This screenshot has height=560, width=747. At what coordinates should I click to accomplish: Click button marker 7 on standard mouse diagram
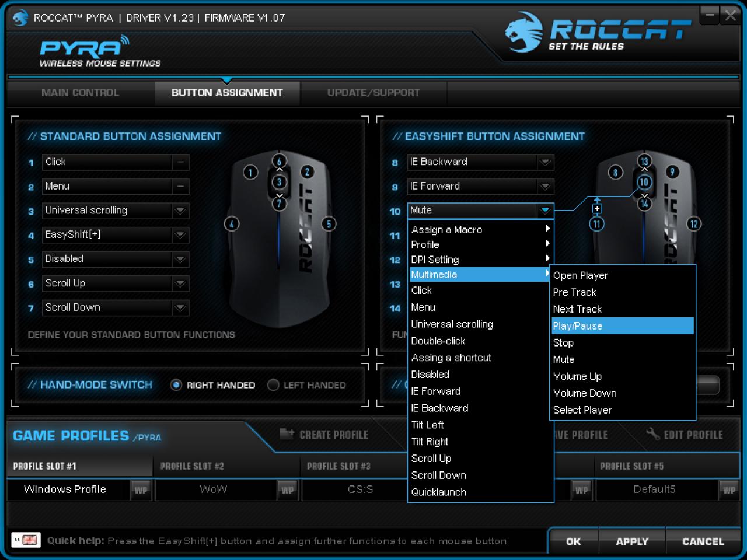click(x=279, y=204)
